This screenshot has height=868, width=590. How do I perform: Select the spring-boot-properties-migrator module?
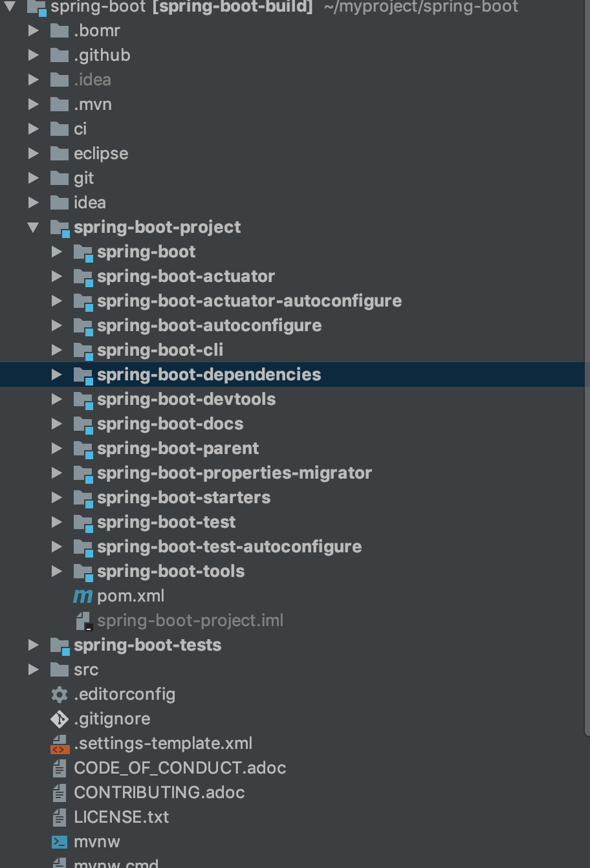pos(234,473)
